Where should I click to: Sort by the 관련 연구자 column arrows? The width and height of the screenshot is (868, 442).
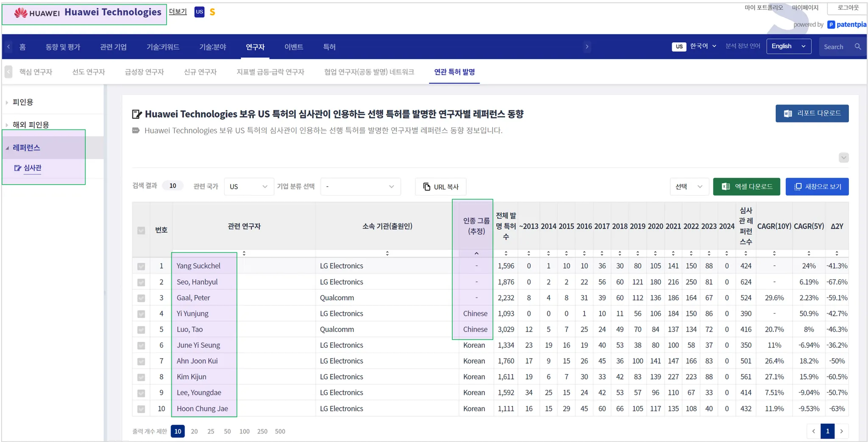pos(244,253)
